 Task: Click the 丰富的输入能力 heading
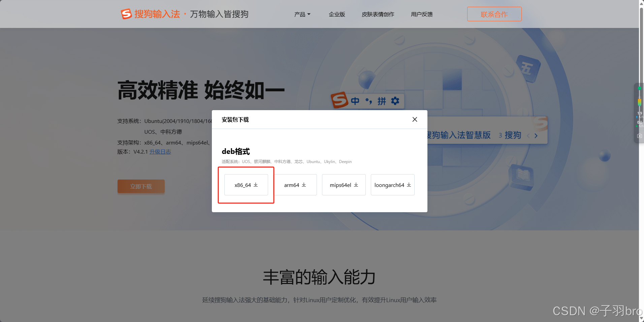319,277
